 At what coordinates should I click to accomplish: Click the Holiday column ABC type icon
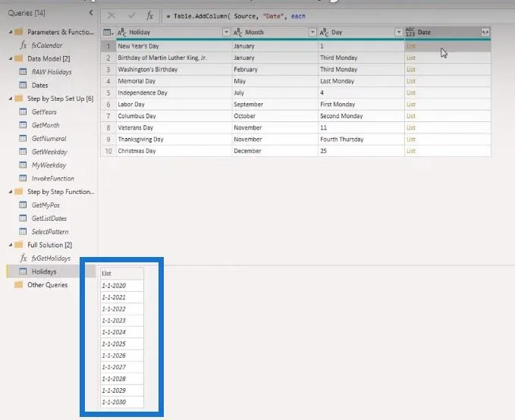[122, 32]
